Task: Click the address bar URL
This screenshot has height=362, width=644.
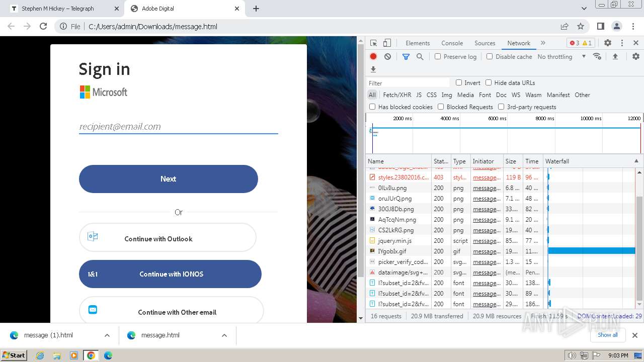Action: click(x=153, y=27)
